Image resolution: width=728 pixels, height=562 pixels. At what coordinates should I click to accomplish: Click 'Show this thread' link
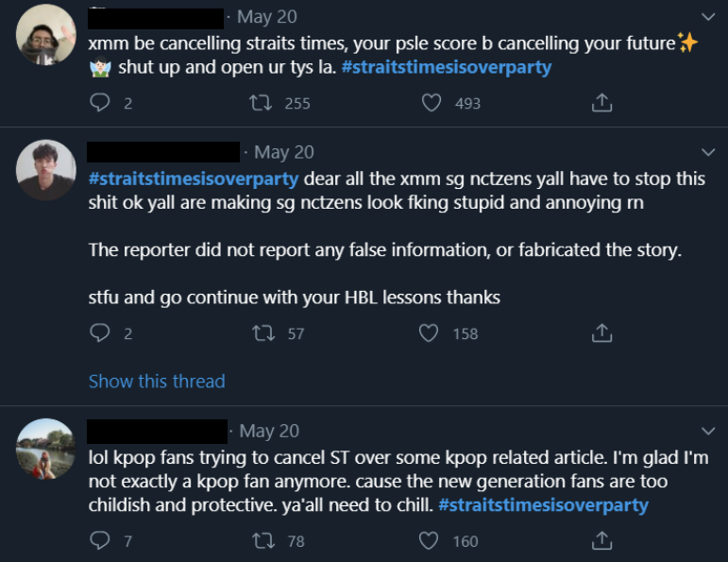pos(157,382)
